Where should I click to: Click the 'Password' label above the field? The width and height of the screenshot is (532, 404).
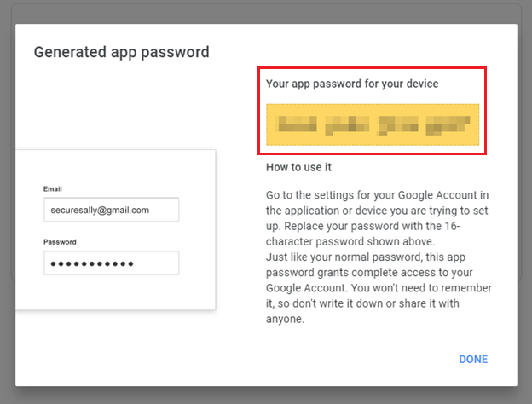point(61,242)
